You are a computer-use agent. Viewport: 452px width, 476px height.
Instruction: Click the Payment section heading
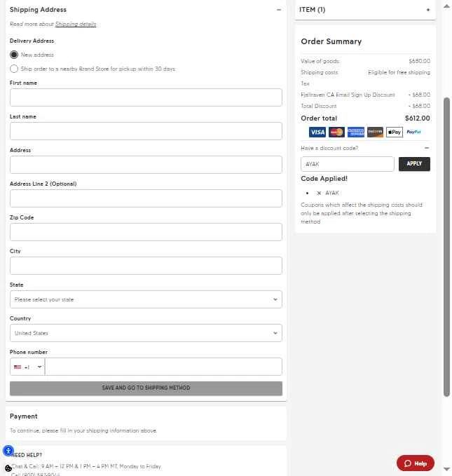coord(24,416)
